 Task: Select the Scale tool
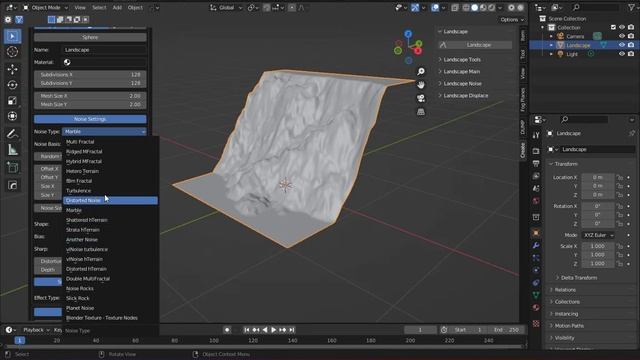coord(12,100)
